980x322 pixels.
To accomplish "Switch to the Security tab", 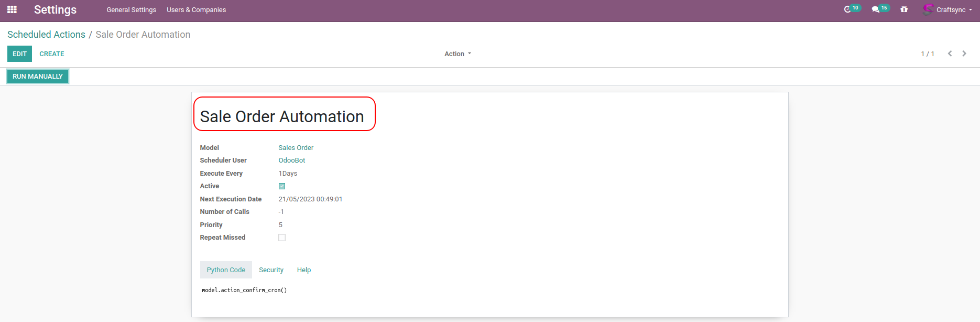I will [x=271, y=270].
